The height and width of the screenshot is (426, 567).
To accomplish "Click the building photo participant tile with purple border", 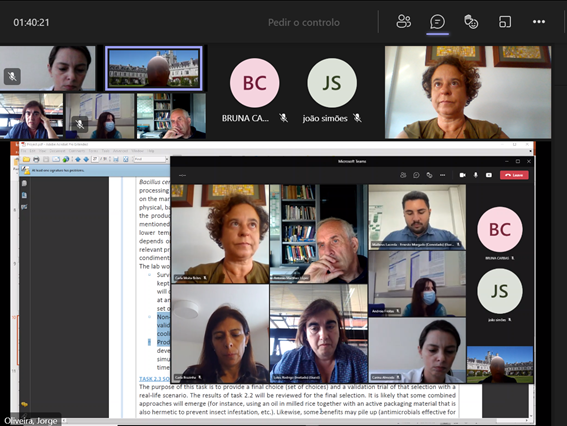I will (x=154, y=68).
